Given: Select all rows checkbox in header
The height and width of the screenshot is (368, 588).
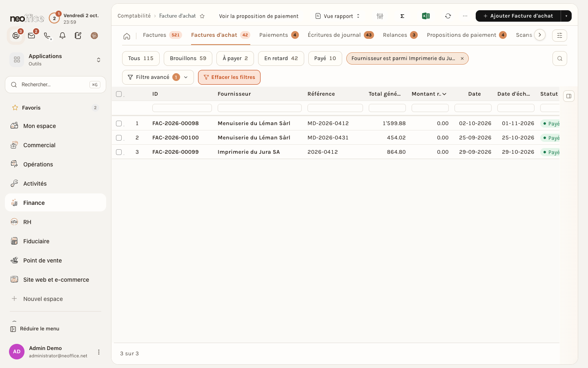Looking at the screenshot, I should (x=119, y=94).
